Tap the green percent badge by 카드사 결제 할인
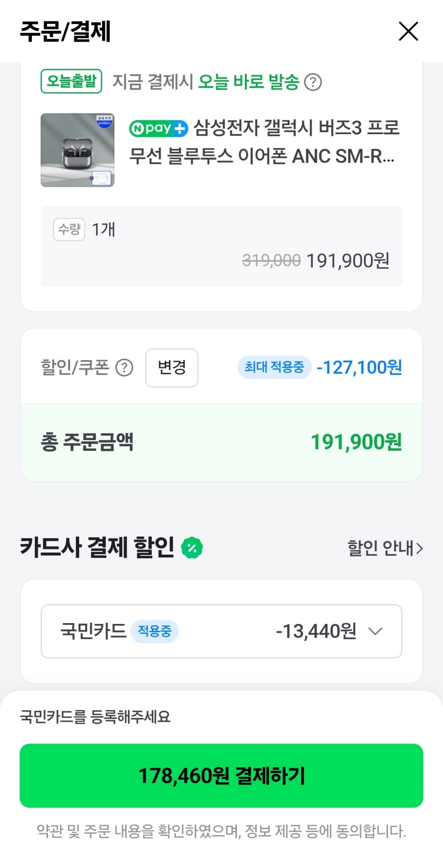443x868 pixels. (x=192, y=548)
